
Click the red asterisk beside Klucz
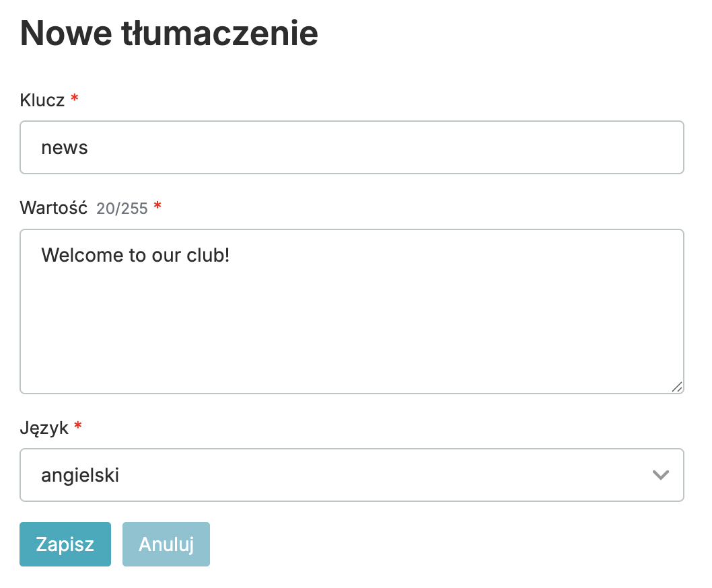75,100
